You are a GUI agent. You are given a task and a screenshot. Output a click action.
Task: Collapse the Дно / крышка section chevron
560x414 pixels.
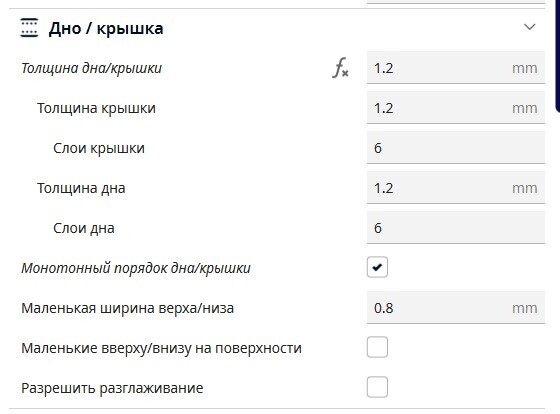pyautogui.click(x=529, y=27)
